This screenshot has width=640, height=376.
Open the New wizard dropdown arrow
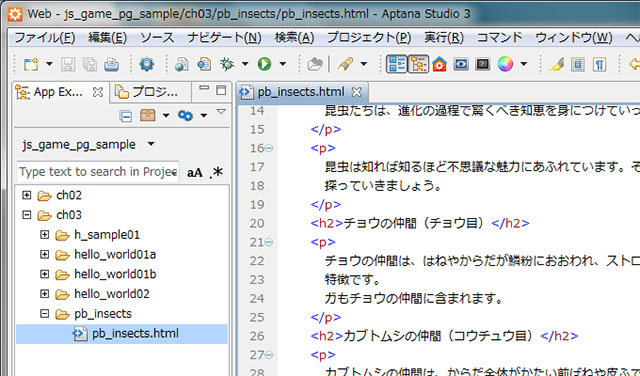tap(49, 64)
